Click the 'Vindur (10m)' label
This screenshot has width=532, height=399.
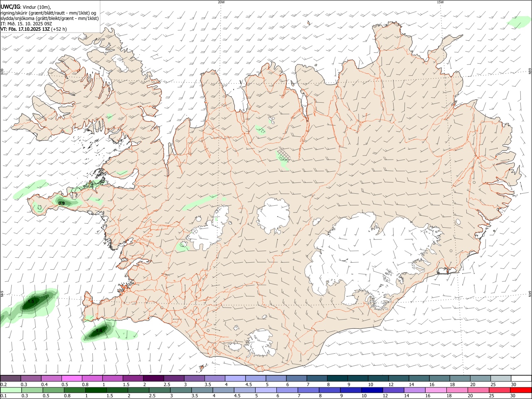tap(36, 7)
